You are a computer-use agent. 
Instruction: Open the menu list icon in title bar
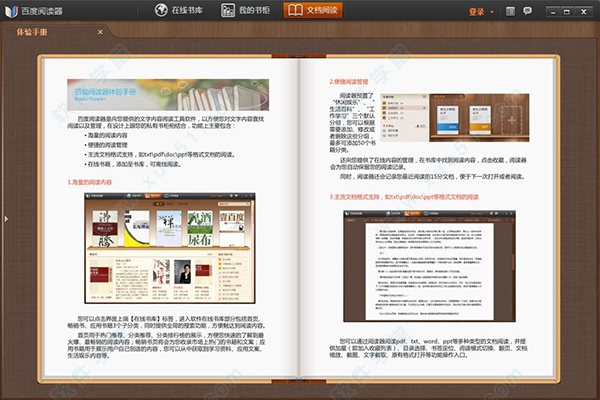(x=510, y=11)
